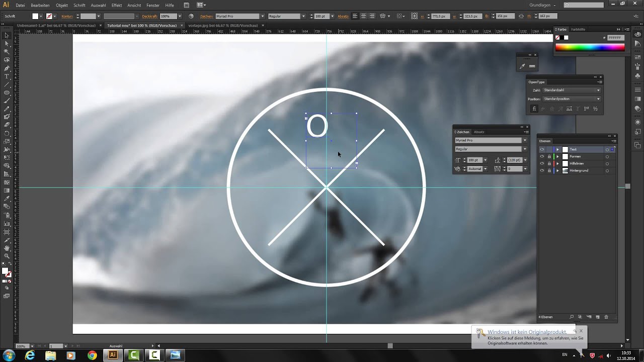
Task: Select the Type tool
Action: tap(7, 76)
